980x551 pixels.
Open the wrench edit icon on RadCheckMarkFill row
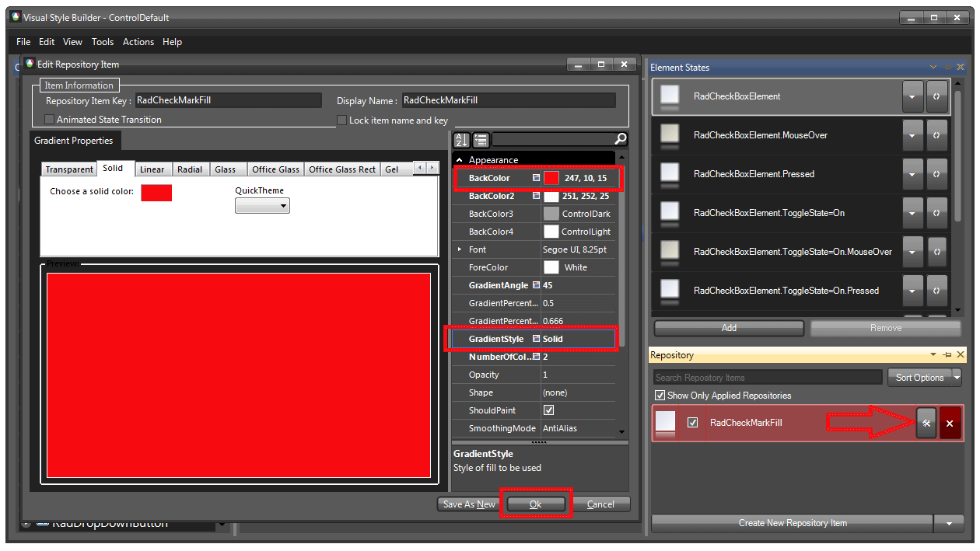(x=926, y=423)
